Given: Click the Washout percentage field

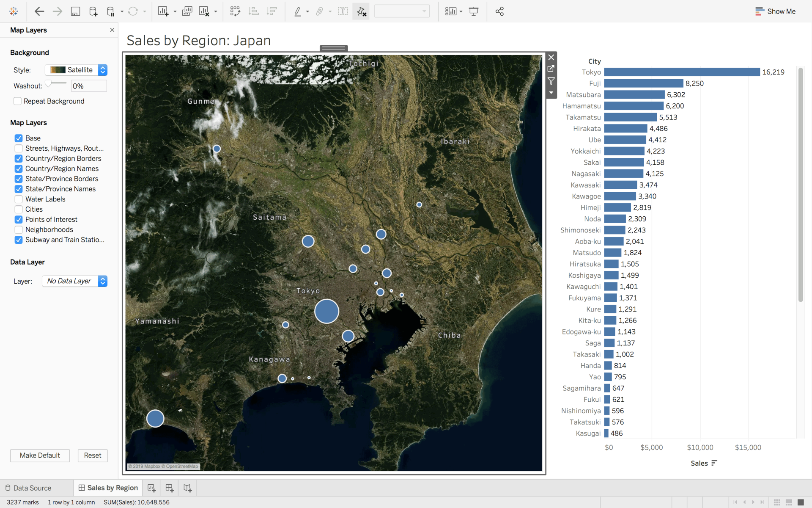Looking at the screenshot, I should click(89, 86).
